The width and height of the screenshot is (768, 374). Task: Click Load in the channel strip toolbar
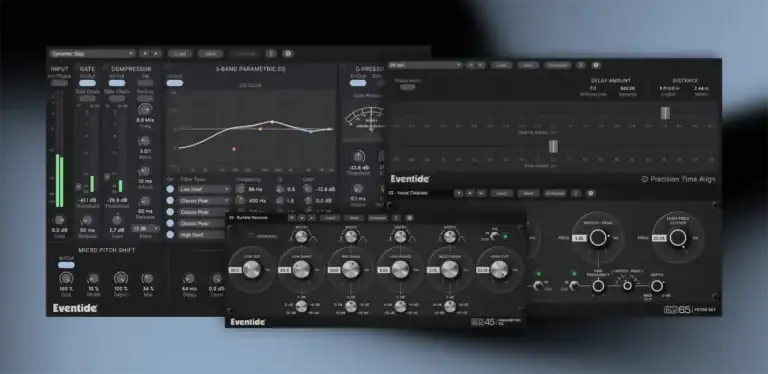(x=180, y=53)
